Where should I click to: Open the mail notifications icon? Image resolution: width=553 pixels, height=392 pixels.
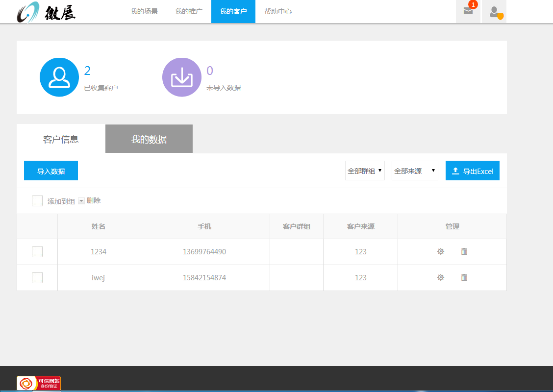coord(468,11)
